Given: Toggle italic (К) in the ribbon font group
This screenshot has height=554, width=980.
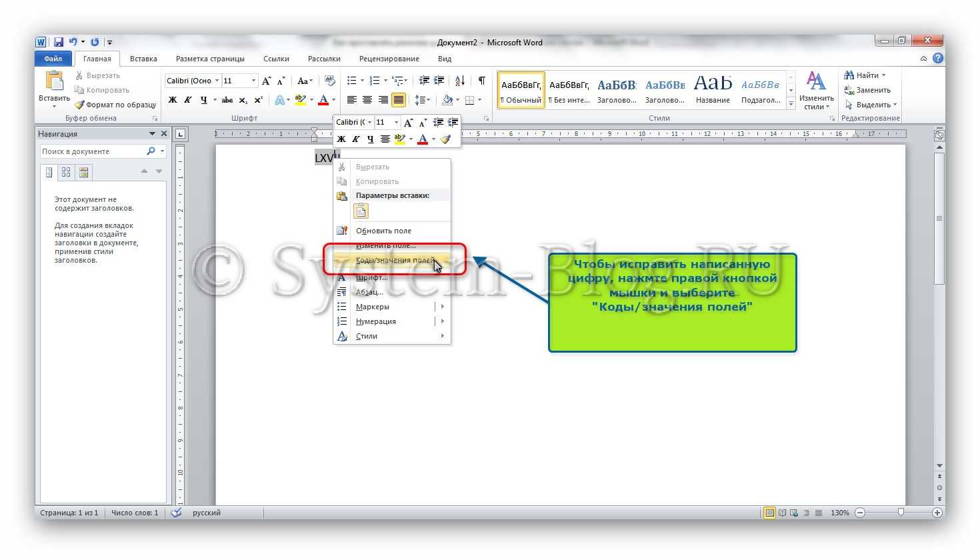Looking at the screenshot, I should pos(187,100).
